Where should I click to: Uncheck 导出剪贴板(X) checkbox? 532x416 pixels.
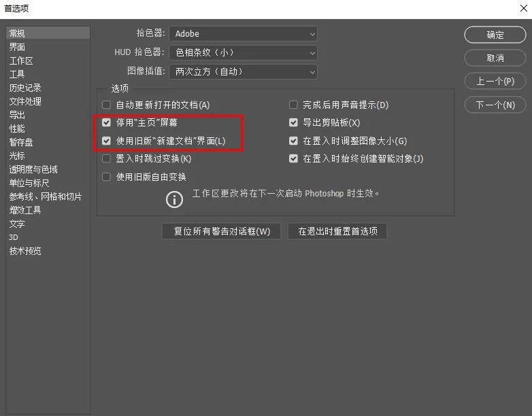pyautogui.click(x=293, y=122)
